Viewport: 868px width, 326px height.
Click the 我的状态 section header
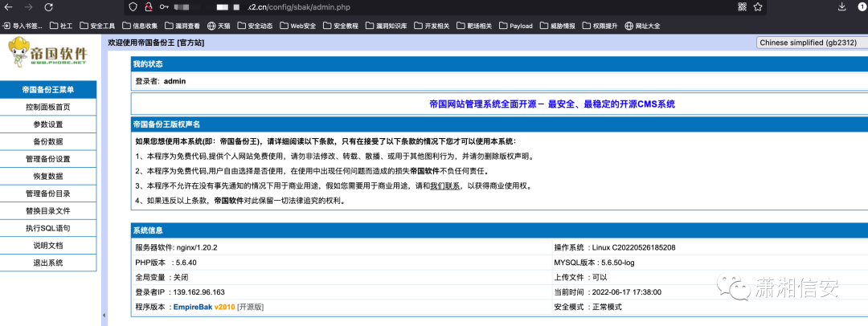coord(499,64)
